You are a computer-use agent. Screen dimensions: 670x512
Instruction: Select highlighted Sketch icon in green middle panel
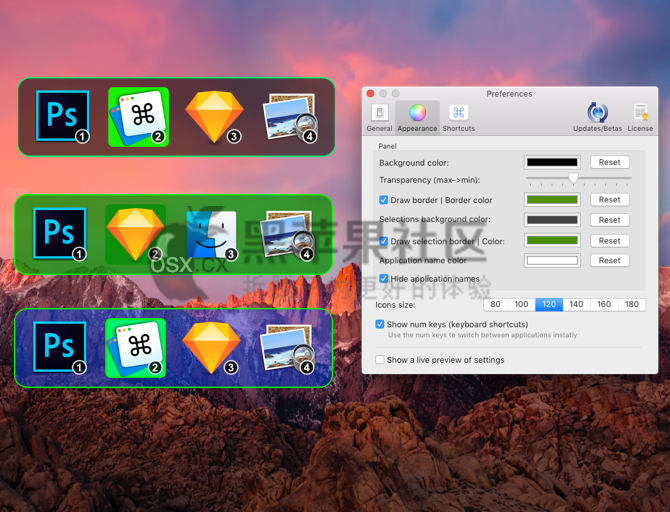[x=135, y=234]
